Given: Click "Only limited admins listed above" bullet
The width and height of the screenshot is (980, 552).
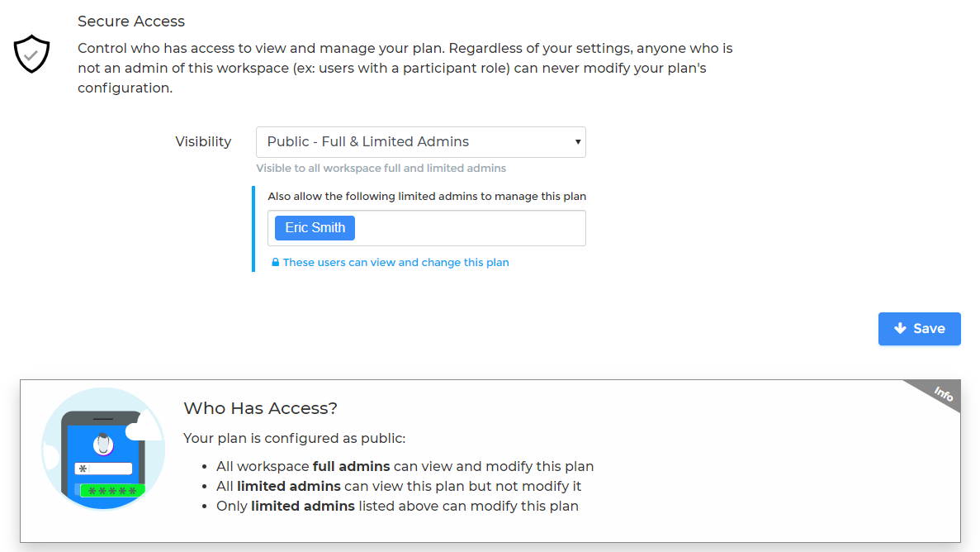Looking at the screenshot, I should click(x=397, y=507).
